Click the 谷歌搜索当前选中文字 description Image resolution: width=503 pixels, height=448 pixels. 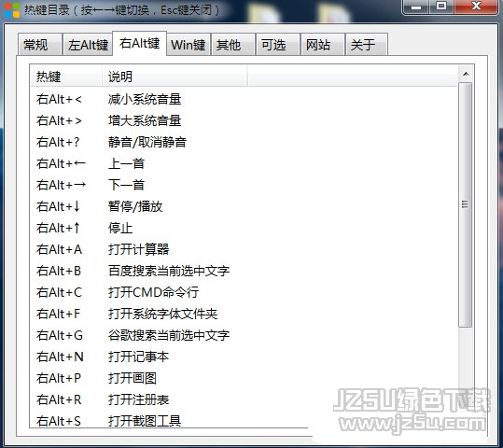point(169,335)
